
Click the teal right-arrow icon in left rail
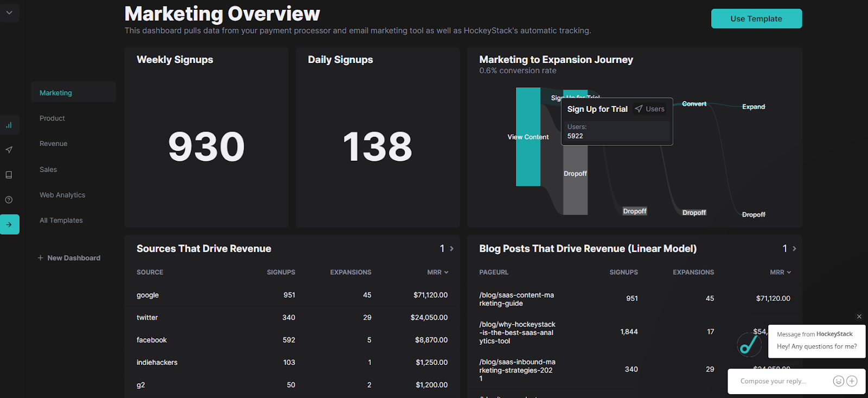coord(9,224)
